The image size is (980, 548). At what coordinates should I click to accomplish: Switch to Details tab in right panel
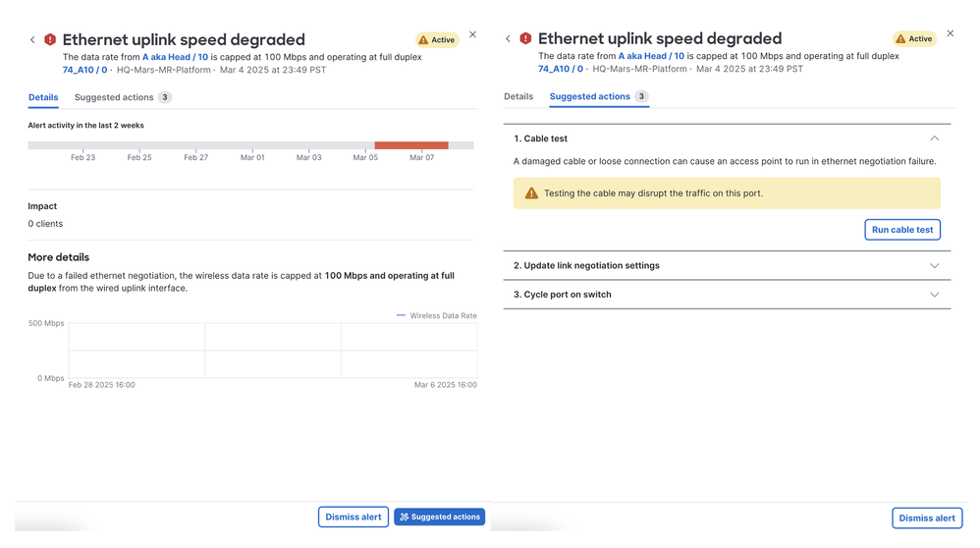[518, 97]
